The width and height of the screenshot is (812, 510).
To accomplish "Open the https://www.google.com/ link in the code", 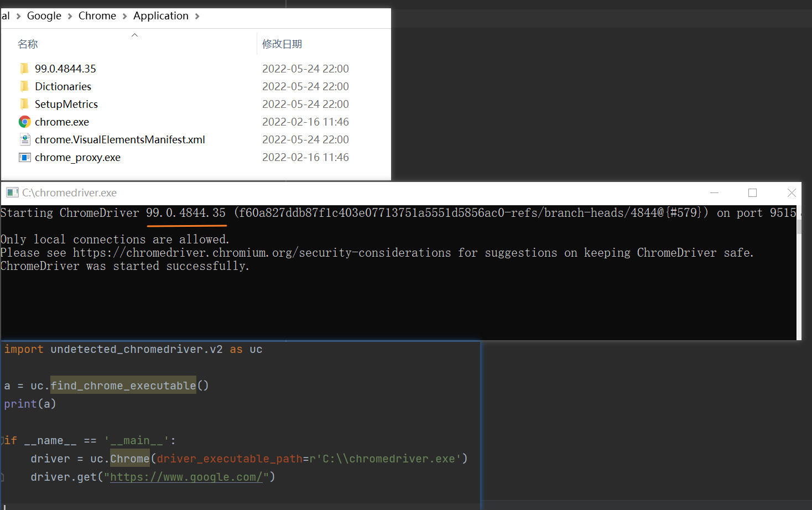I will 185,477.
